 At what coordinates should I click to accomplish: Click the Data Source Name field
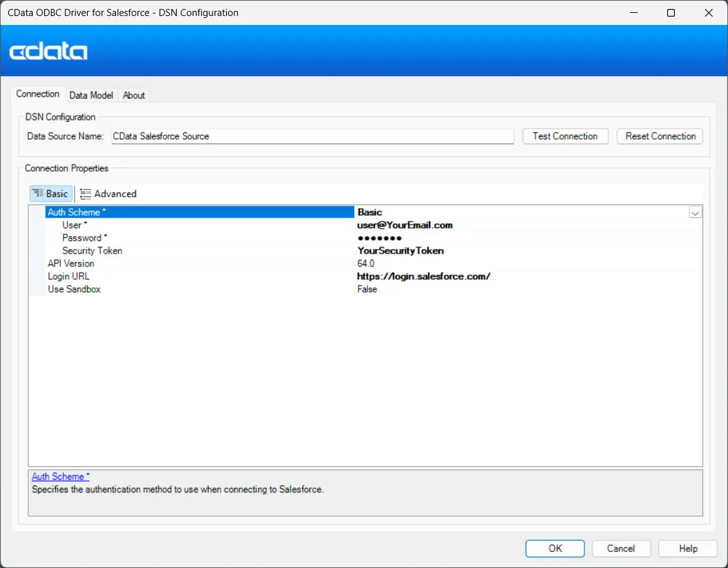click(312, 136)
